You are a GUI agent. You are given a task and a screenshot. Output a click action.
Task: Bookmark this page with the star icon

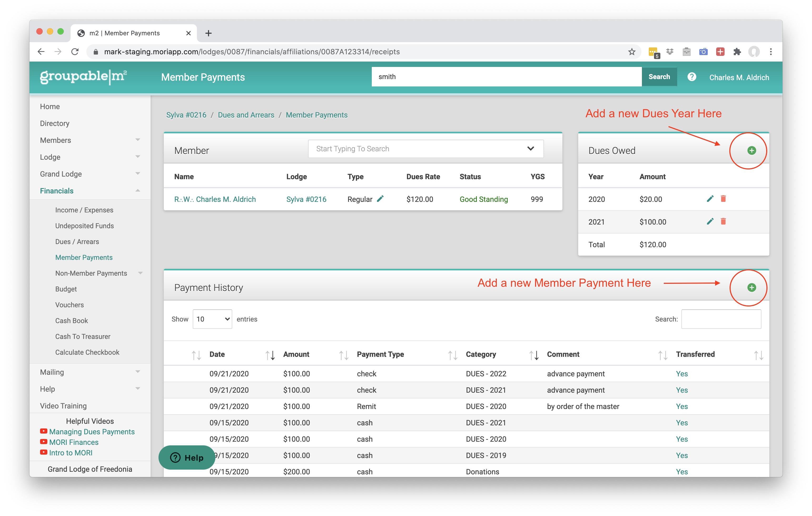pyautogui.click(x=632, y=52)
